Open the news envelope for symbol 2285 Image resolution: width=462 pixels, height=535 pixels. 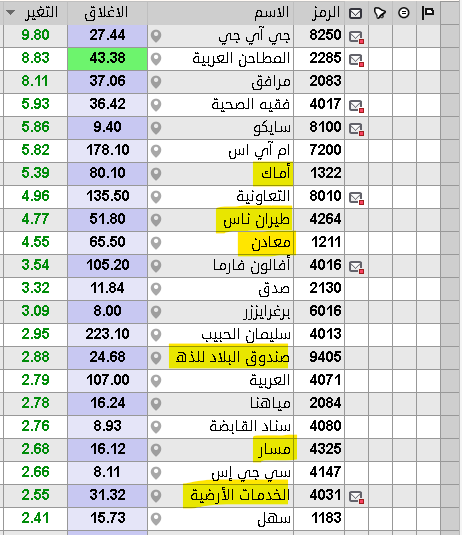tap(356, 60)
